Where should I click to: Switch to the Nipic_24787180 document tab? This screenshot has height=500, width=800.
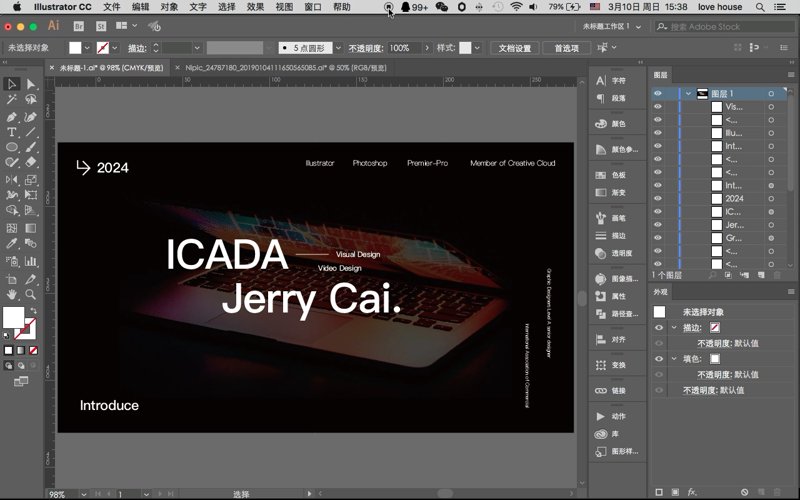coord(286,67)
